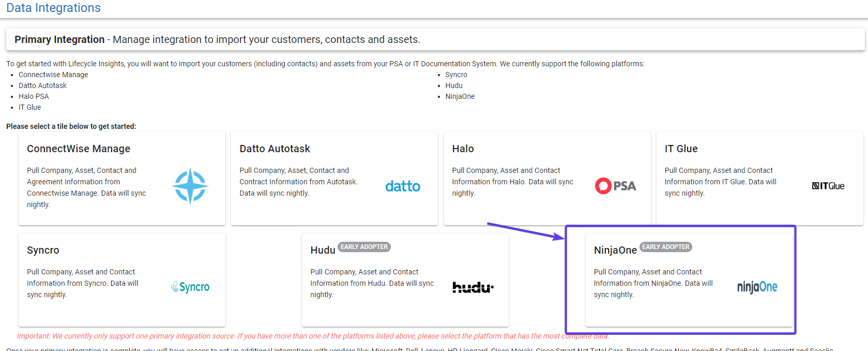The height and width of the screenshot is (351, 868).
Task: Open the ConnectWise Manage tile title
Action: [79, 149]
